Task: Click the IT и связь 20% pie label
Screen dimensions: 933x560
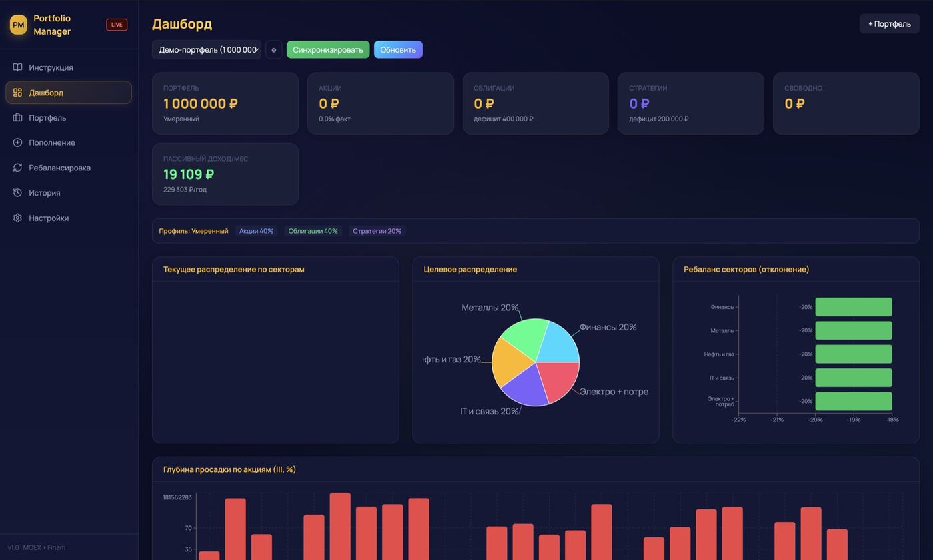Action: point(489,412)
